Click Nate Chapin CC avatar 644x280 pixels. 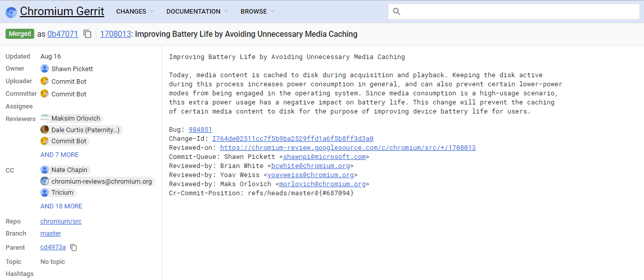[44, 170]
